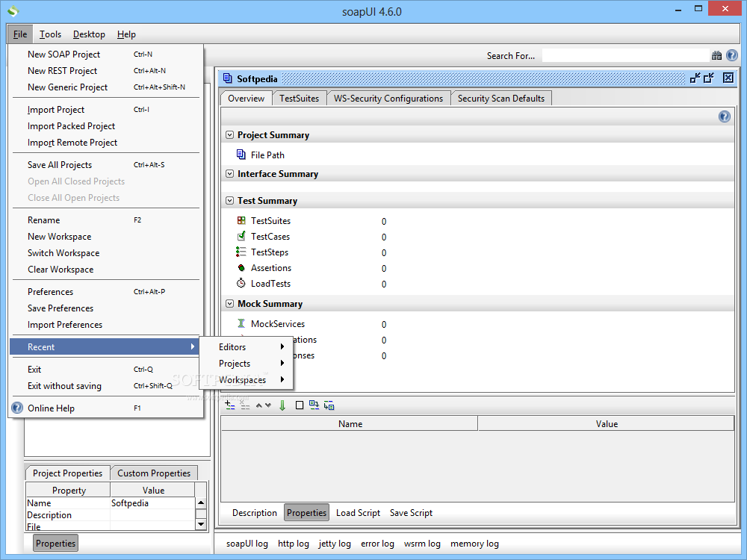Click the File Path document icon
The height and width of the screenshot is (560, 747).
[x=241, y=155]
